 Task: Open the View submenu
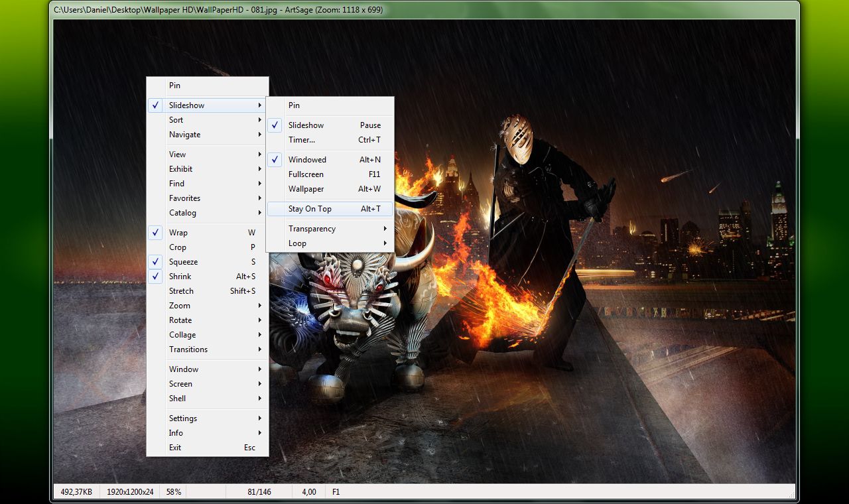tap(208, 155)
